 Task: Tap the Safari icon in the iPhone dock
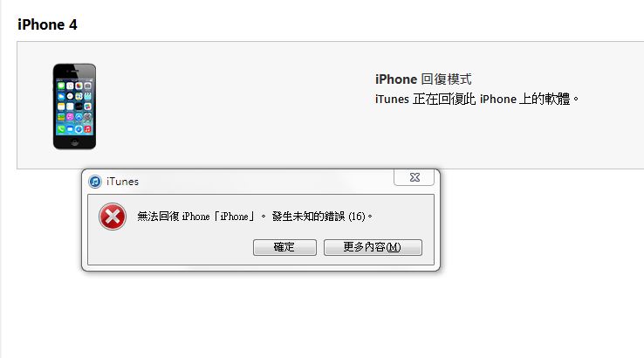79,129
